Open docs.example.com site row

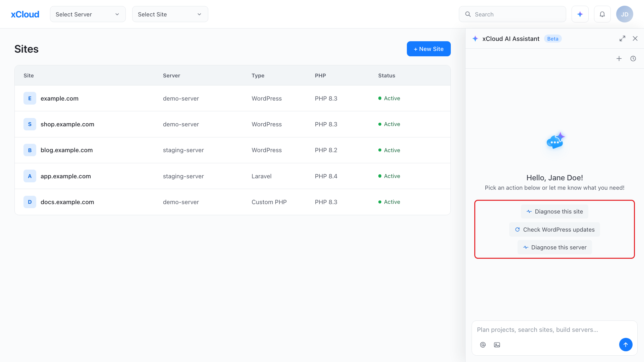coord(232,202)
